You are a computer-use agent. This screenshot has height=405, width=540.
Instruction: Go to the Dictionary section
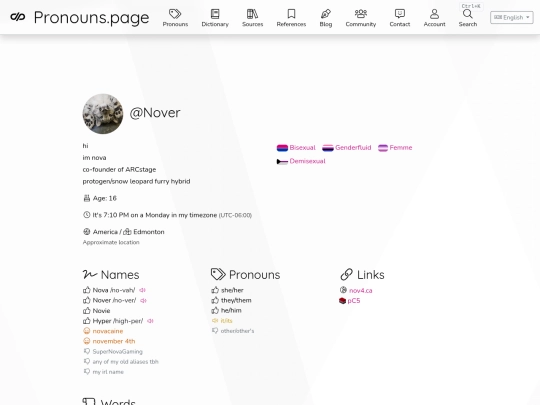point(215,18)
